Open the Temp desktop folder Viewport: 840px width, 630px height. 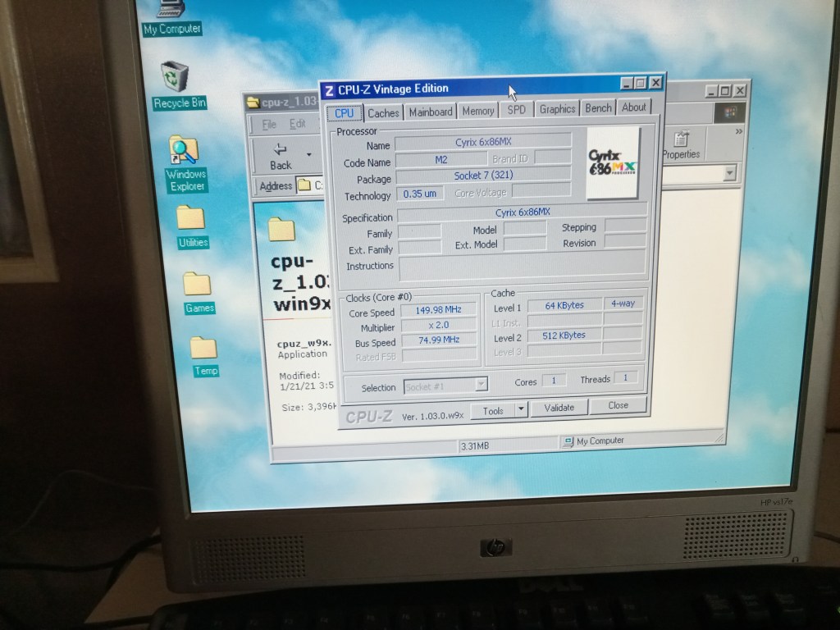(x=203, y=349)
